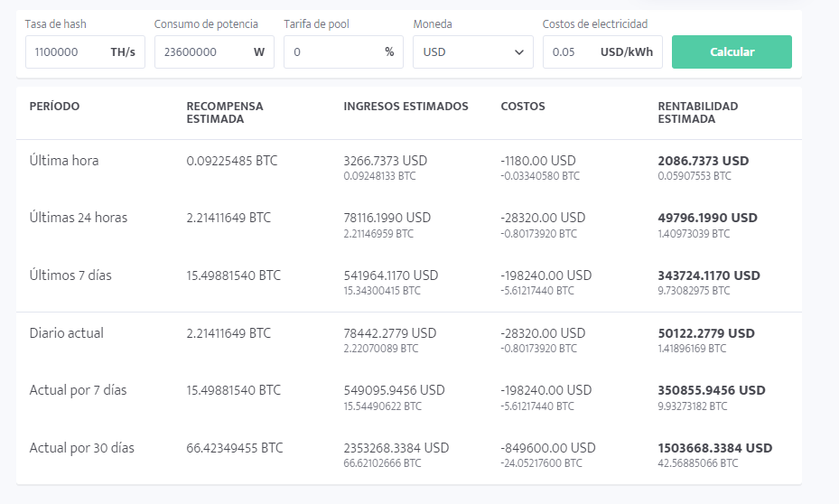Select the Actual por 7 días row label
The height and width of the screenshot is (504, 839).
pos(78,390)
